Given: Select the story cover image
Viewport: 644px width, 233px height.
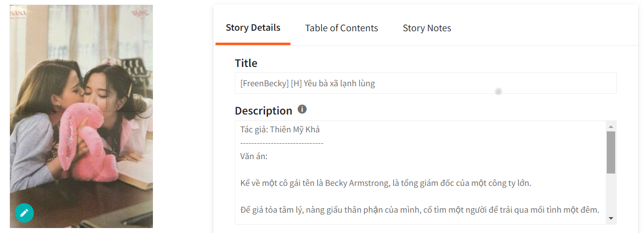Looking at the screenshot, I should [x=81, y=116].
